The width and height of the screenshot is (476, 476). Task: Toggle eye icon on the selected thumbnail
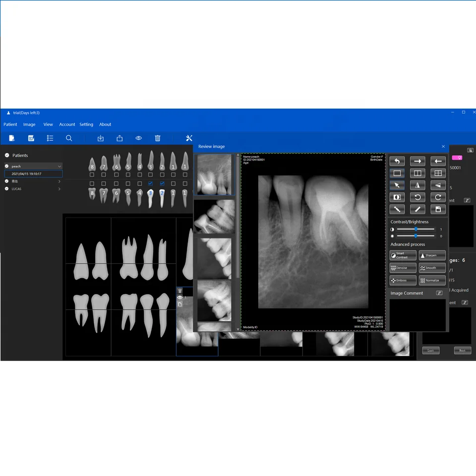tap(179, 297)
